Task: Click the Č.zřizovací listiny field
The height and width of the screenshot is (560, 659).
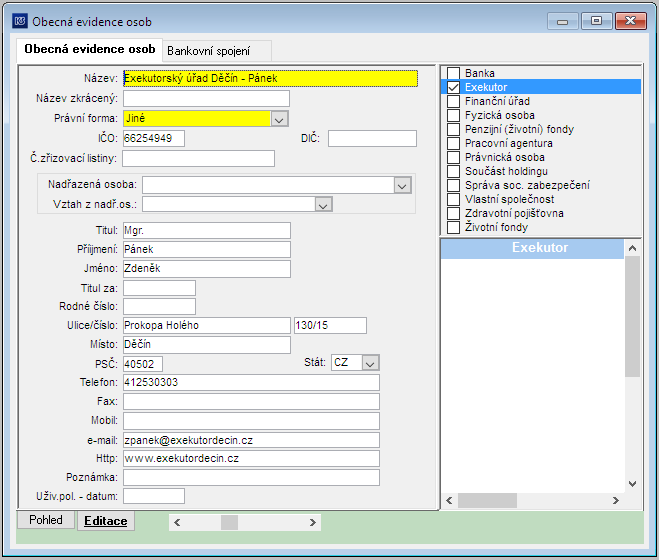Action: (198, 158)
